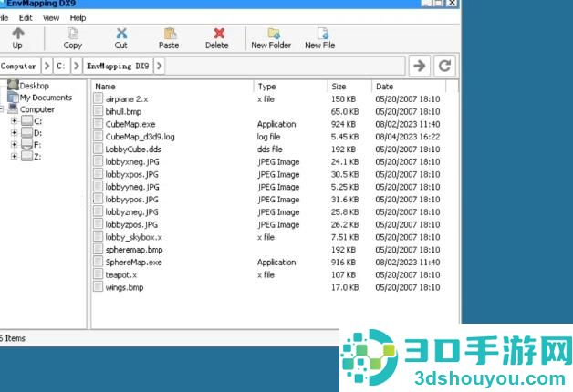The image size is (573, 392).
Task: Click the LobbyCube.dds file icon
Action: [x=98, y=149]
